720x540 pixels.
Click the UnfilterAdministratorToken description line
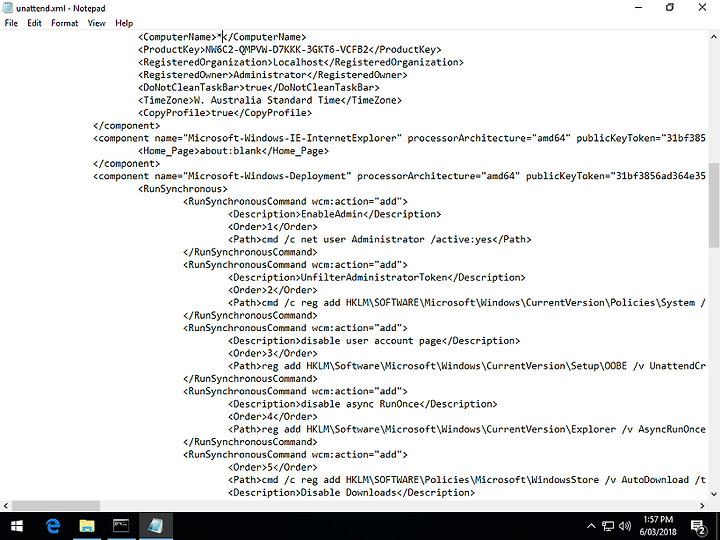(377, 277)
